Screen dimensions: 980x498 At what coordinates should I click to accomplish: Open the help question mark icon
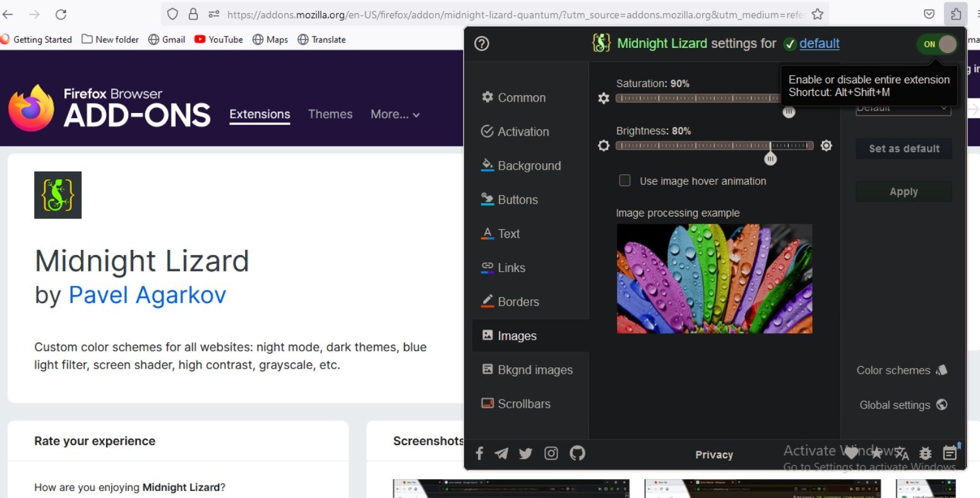tap(482, 44)
